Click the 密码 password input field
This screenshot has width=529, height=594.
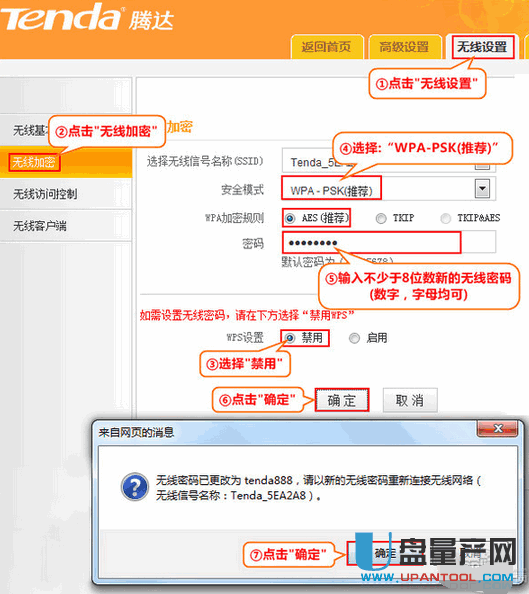click(x=389, y=242)
